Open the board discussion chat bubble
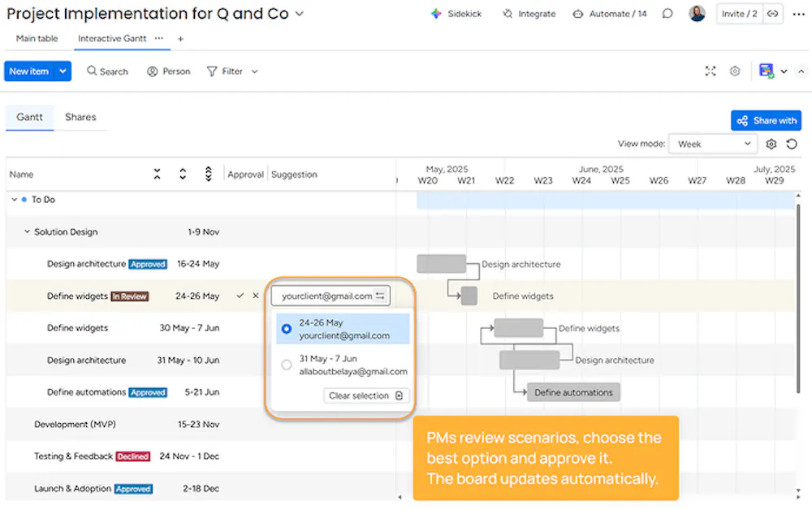 (667, 14)
